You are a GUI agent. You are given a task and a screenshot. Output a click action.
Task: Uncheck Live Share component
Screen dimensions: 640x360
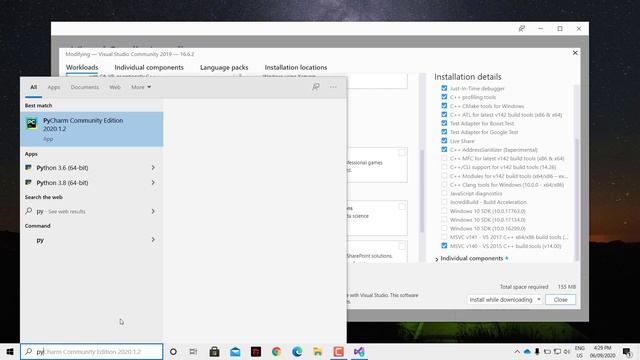click(444, 141)
